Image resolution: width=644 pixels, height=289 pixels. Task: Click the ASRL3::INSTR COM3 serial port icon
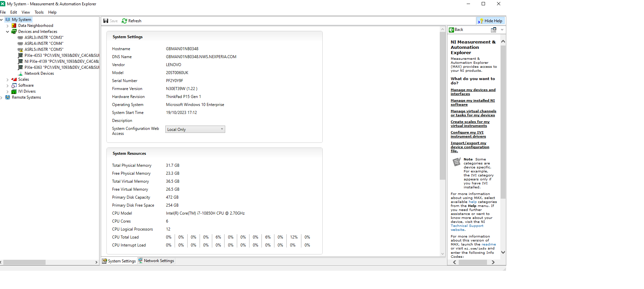[x=20, y=38]
